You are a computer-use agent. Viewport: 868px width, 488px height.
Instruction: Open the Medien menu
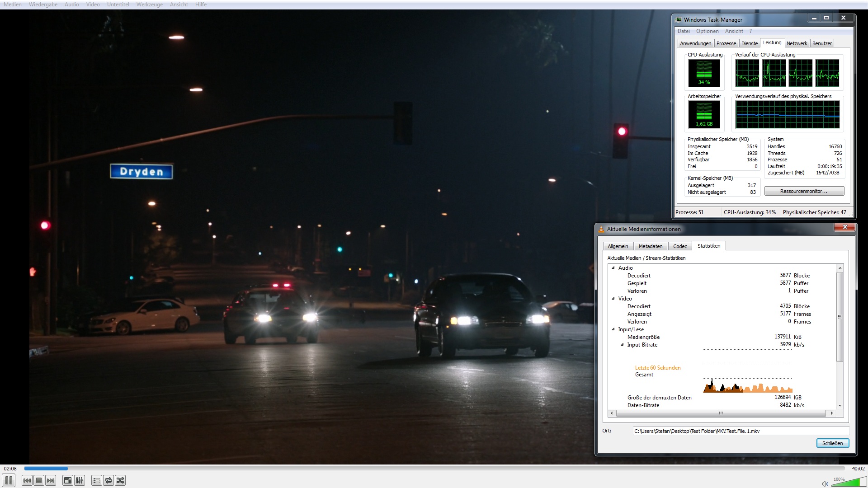(13, 5)
